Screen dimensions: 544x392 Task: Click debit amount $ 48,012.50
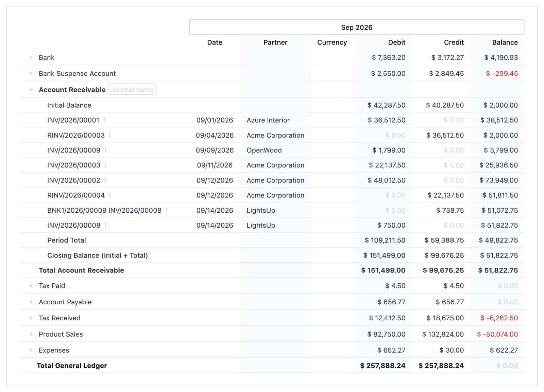387,180
